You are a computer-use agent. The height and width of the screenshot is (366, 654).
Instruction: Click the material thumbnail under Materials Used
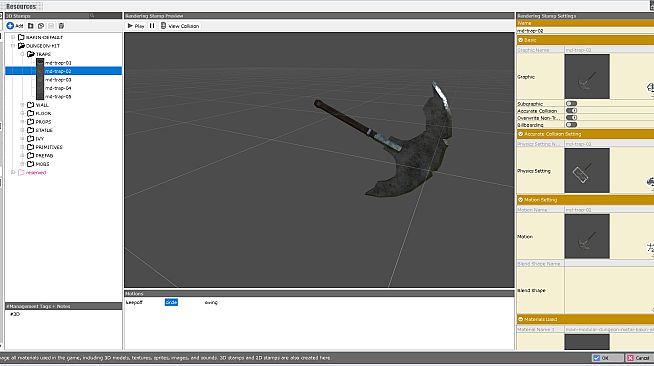(587, 342)
